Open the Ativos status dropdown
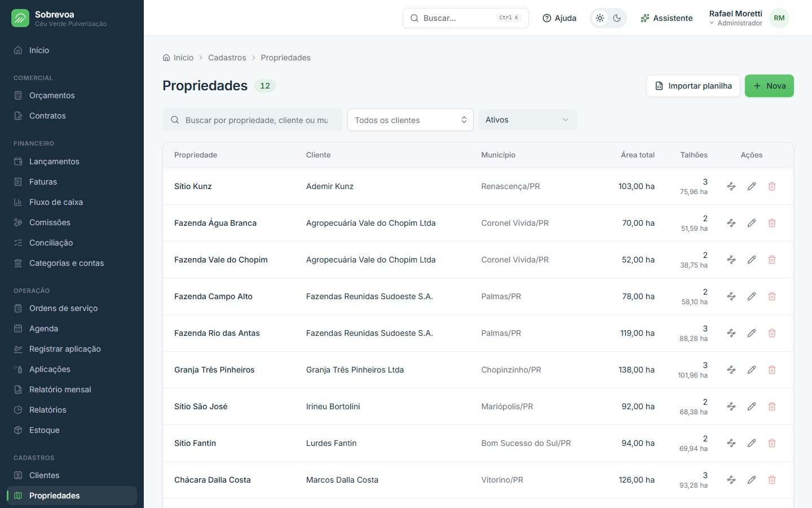This screenshot has width=812, height=508. click(x=527, y=120)
